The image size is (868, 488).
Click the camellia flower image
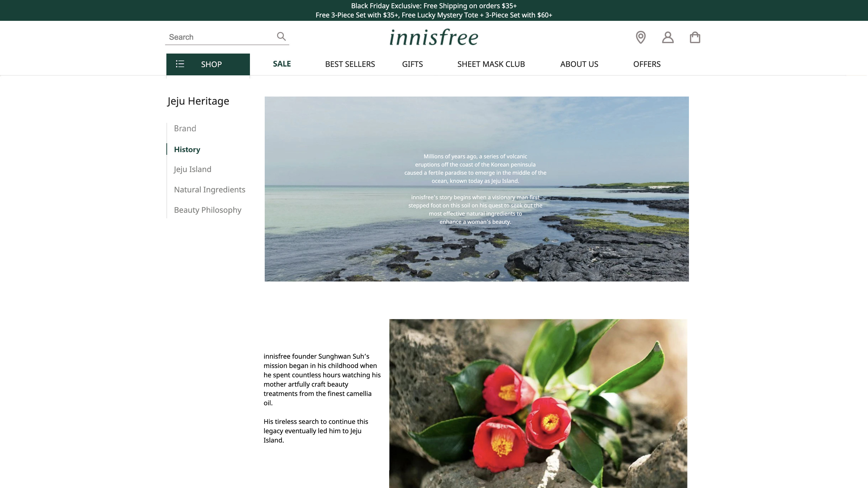538,403
